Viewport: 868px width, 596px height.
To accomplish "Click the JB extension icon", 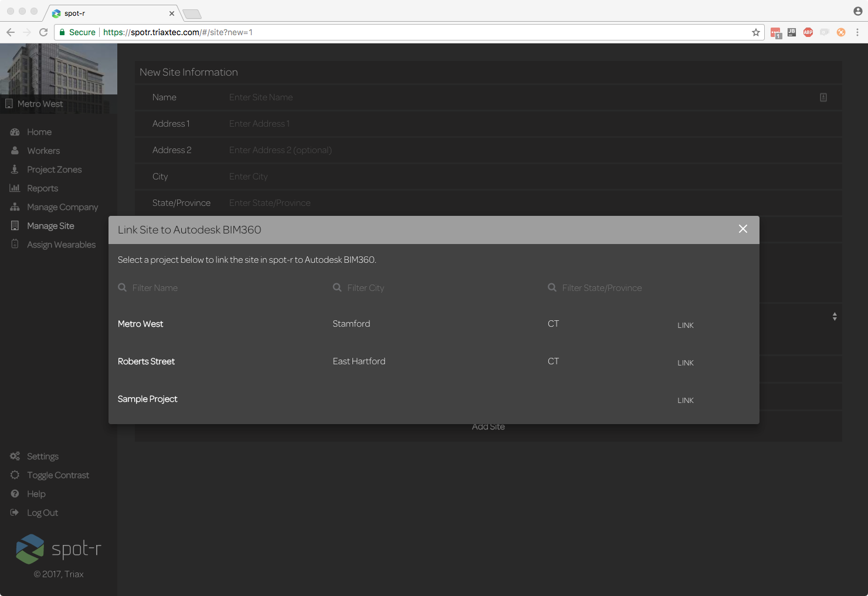I will (792, 32).
